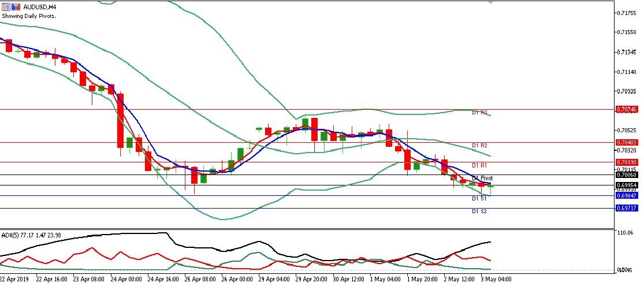Open the market depth icon beside AUDUSD
Screen dimensions: 644x286
[16, 7]
